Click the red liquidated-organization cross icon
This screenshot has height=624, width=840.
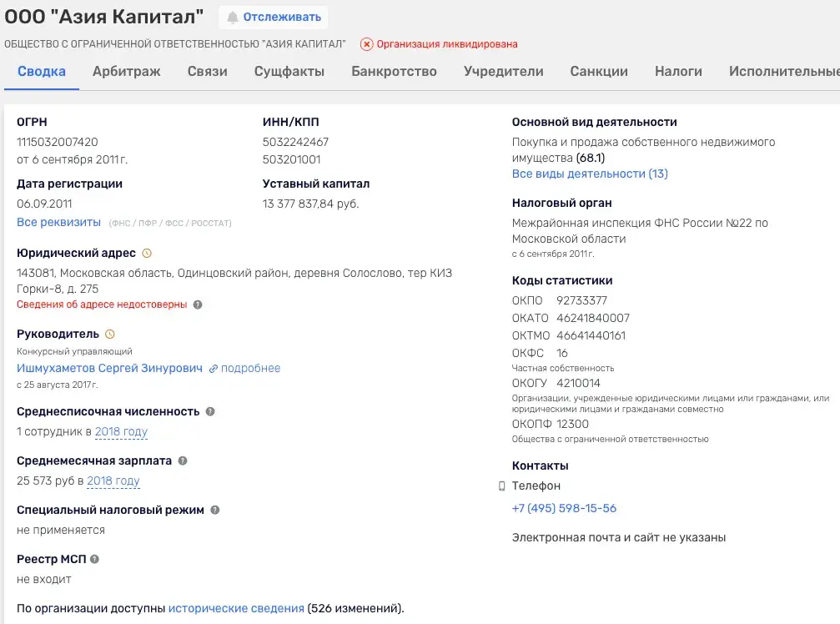click(x=366, y=44)
